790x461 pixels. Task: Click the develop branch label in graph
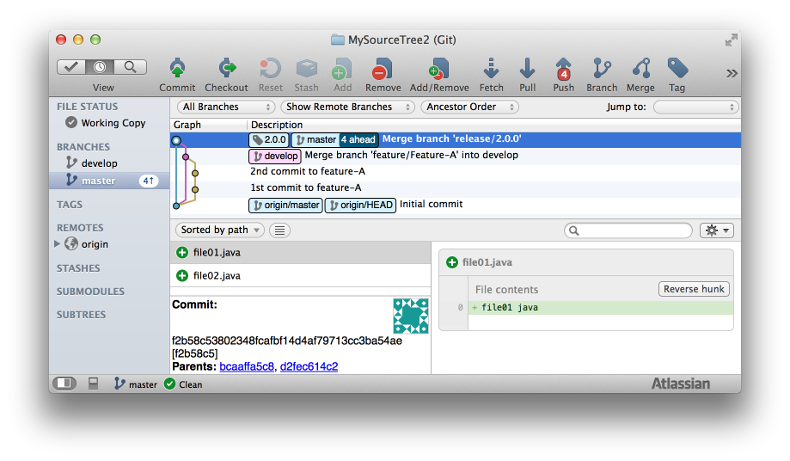tap(275, 156)
